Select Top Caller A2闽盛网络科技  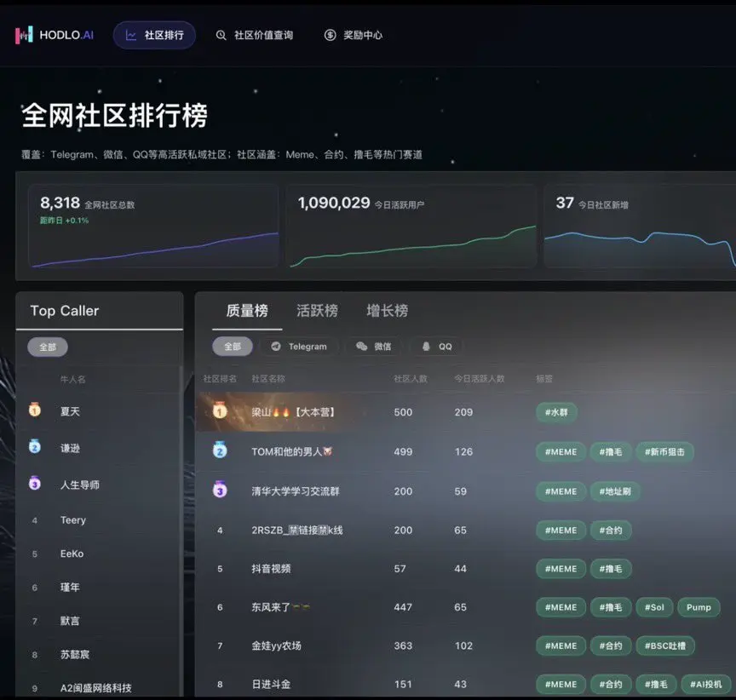[95, 688]
